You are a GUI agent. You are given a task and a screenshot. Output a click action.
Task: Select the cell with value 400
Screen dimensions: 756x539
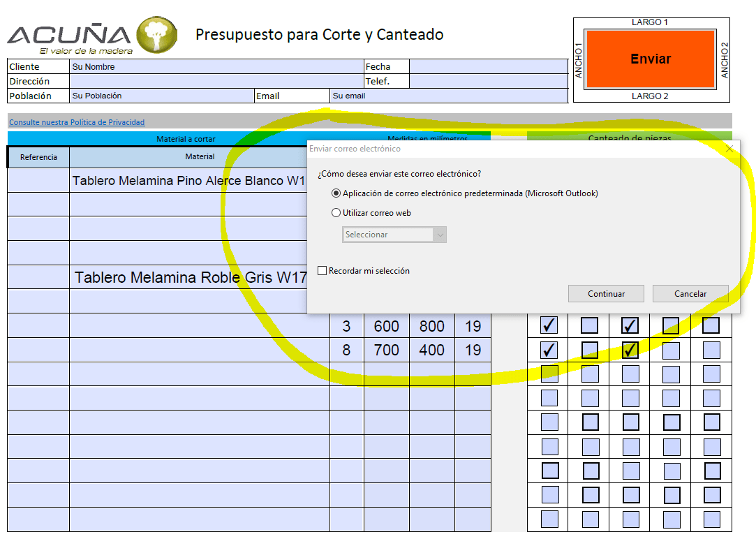coord(432,350)
